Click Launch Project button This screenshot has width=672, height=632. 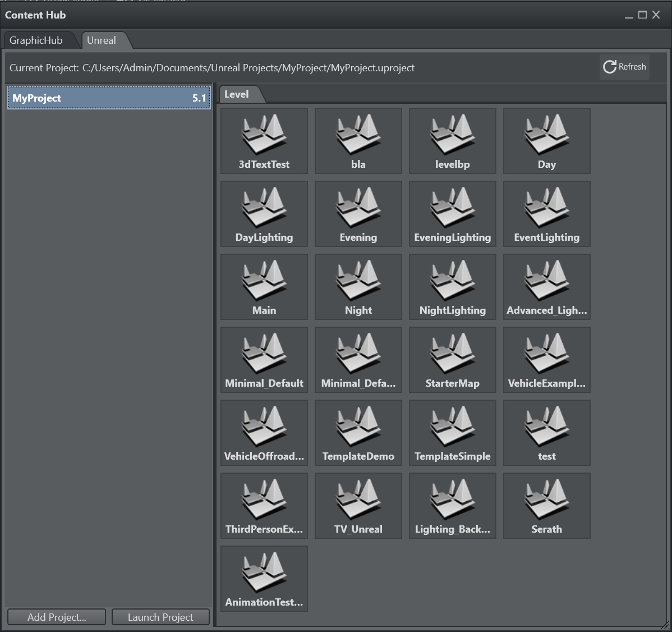tap(160, 617)
